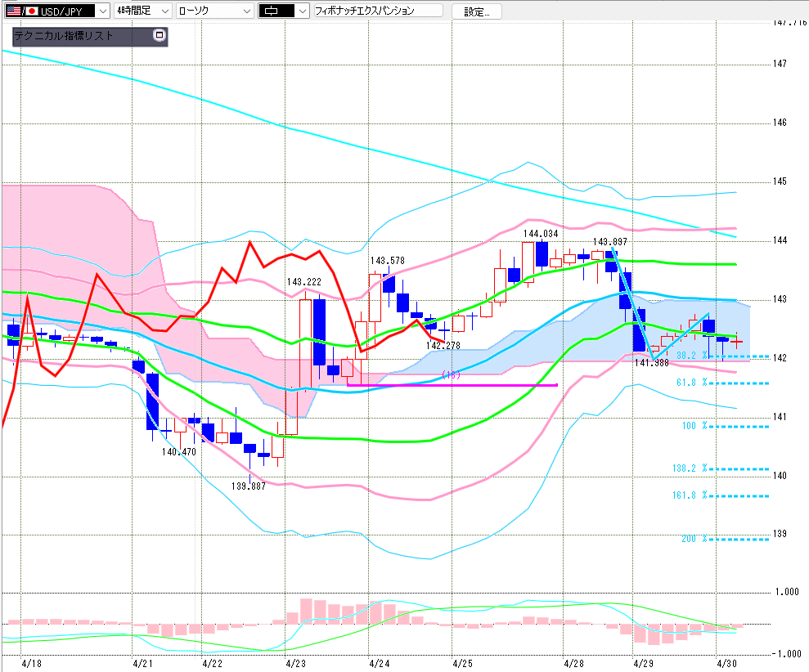Image resolution: width=809 pixels, height=672 pixels.
Task: Click the 143.222 price label
Action: [x=304, y=281]
